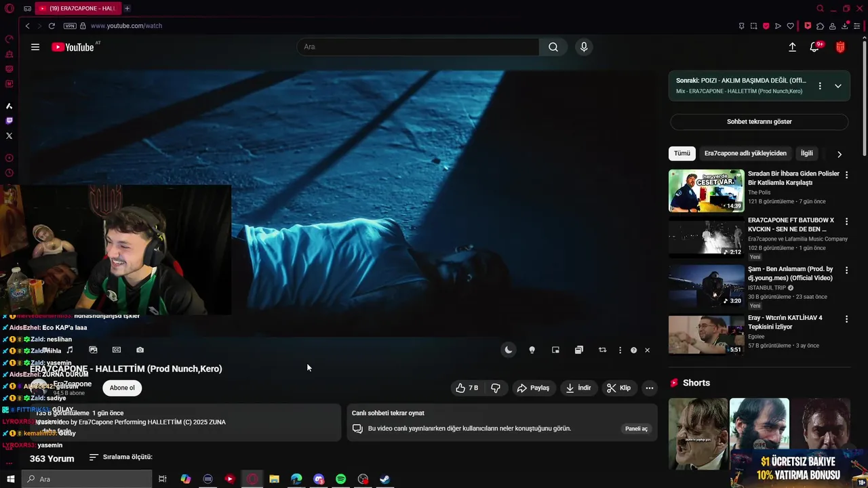Open X (Twitter) in the Opera sidebar

9,136
